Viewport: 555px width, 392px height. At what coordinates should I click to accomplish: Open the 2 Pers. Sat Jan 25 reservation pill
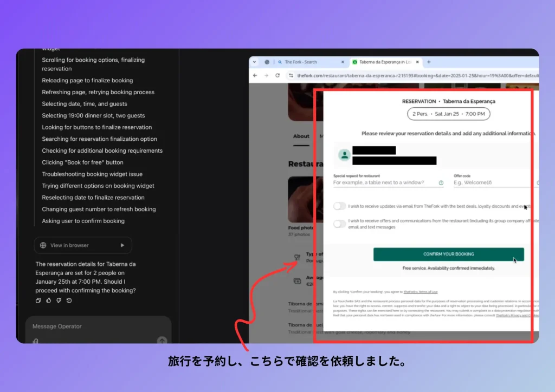(x=448, y=114)
